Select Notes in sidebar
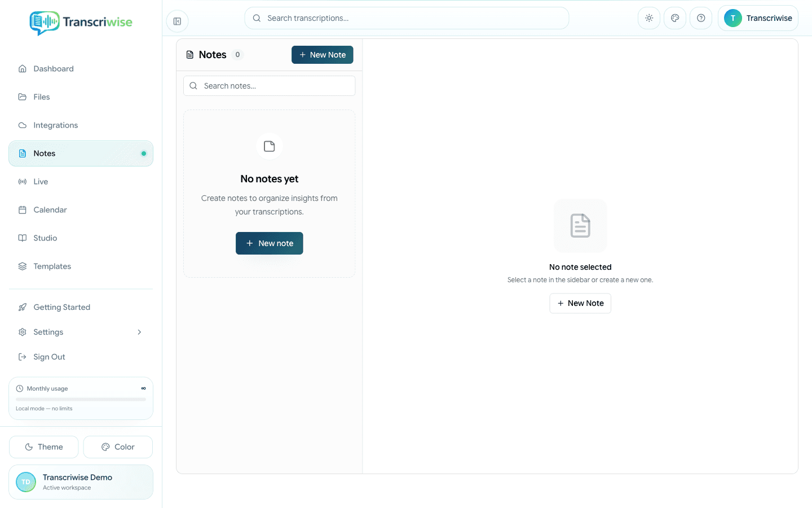This screenshot has width=812, height=508. [x=81, y=154]
